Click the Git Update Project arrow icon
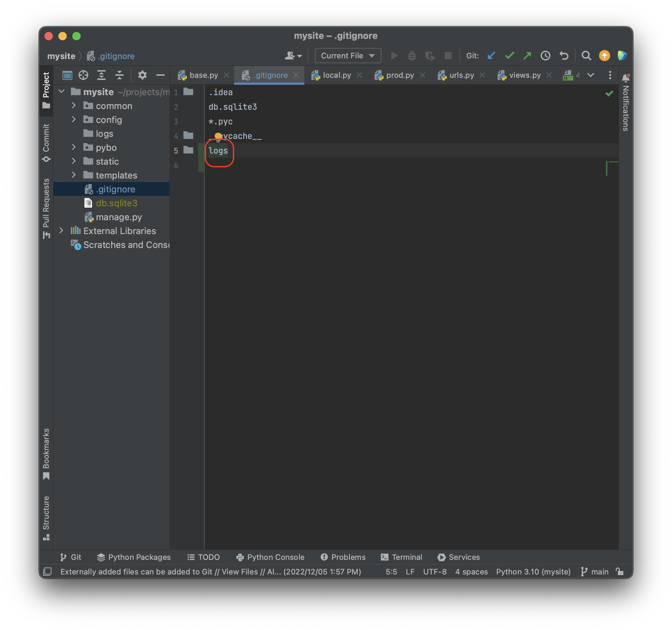 pyautogui.click(x=491, y=56)
